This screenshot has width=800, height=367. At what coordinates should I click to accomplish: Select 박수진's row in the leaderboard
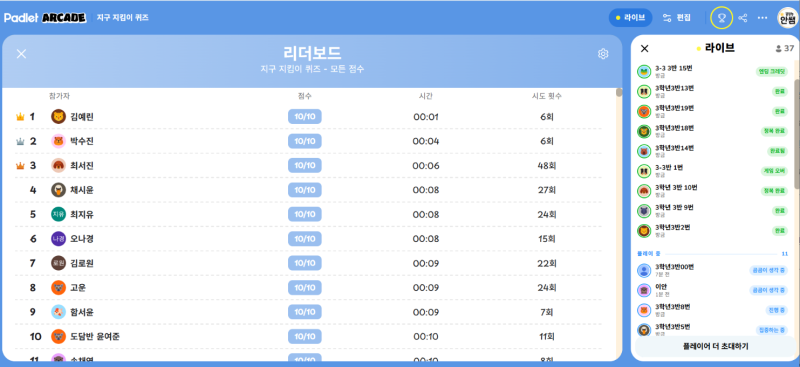pyautogui.click(x=308, y=141)
